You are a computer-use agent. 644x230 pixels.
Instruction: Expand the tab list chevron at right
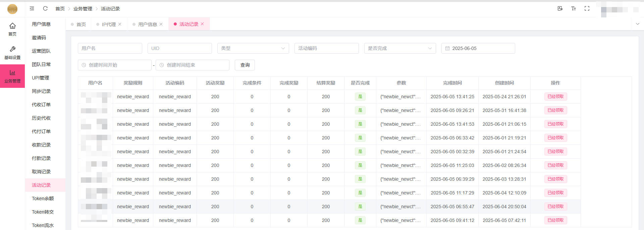click(x=638, y=24)
